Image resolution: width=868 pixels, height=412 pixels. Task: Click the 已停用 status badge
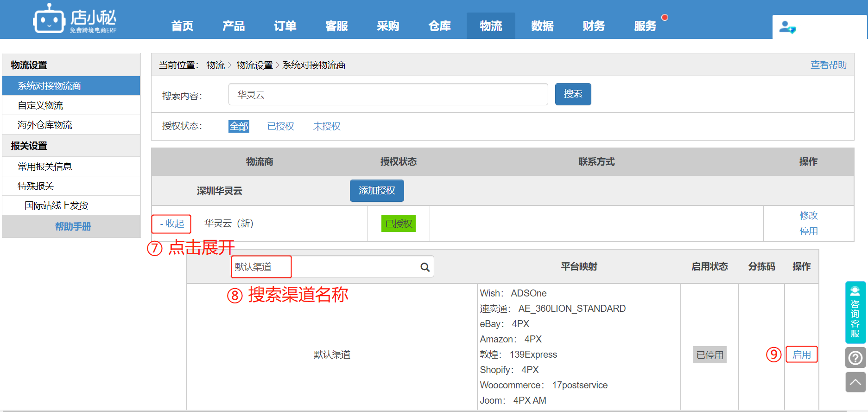[x=710, y=355]
